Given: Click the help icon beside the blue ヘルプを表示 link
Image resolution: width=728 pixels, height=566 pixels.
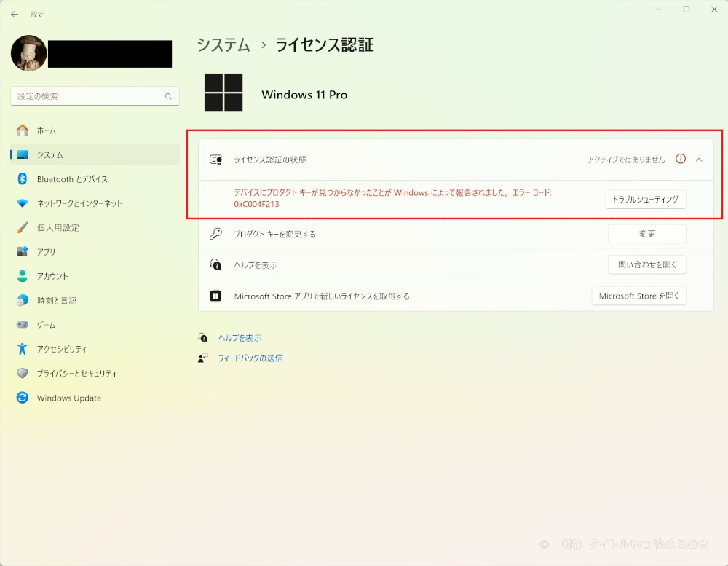Looking at the screenshot, I should 203,338.
